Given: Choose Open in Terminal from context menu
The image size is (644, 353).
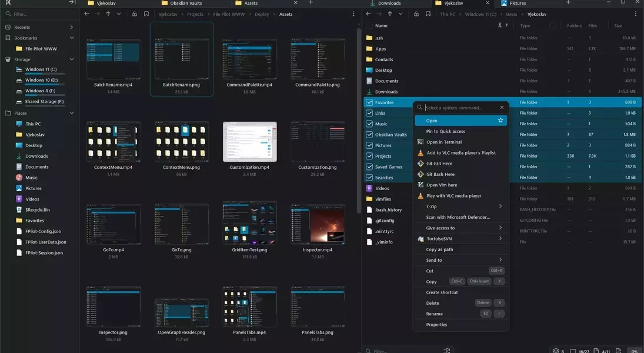Looking at the screenshot, I should 443,142.
